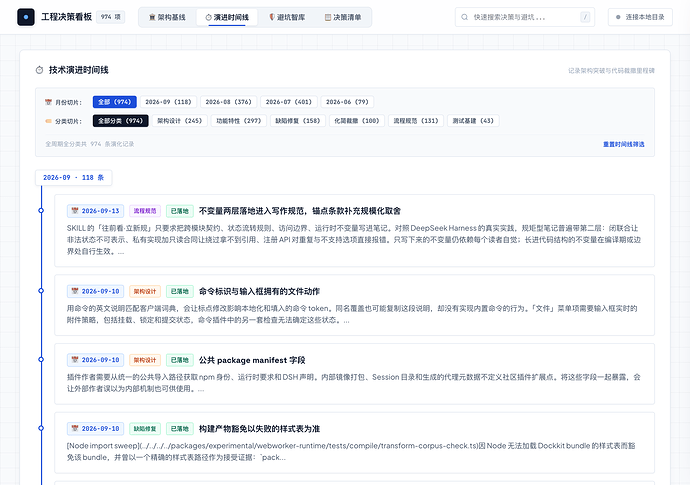
Task: Open the 决策清单 tab
Action: (x=343, y=17)
